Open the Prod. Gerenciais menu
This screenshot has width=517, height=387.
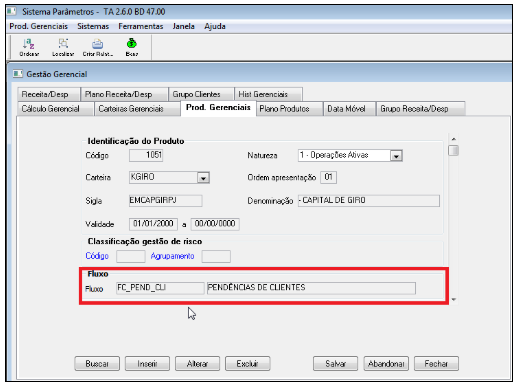[x=38, y=26]
